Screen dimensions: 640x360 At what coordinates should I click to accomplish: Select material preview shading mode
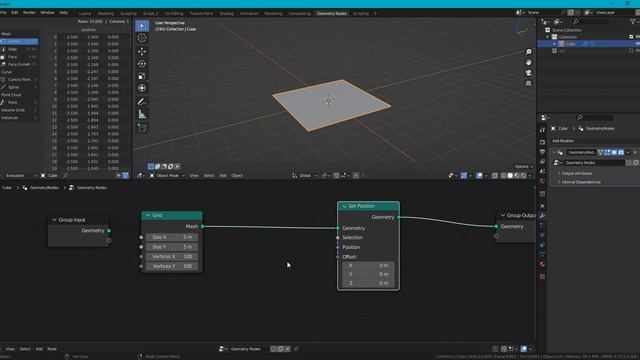click(x=517, y=176)
